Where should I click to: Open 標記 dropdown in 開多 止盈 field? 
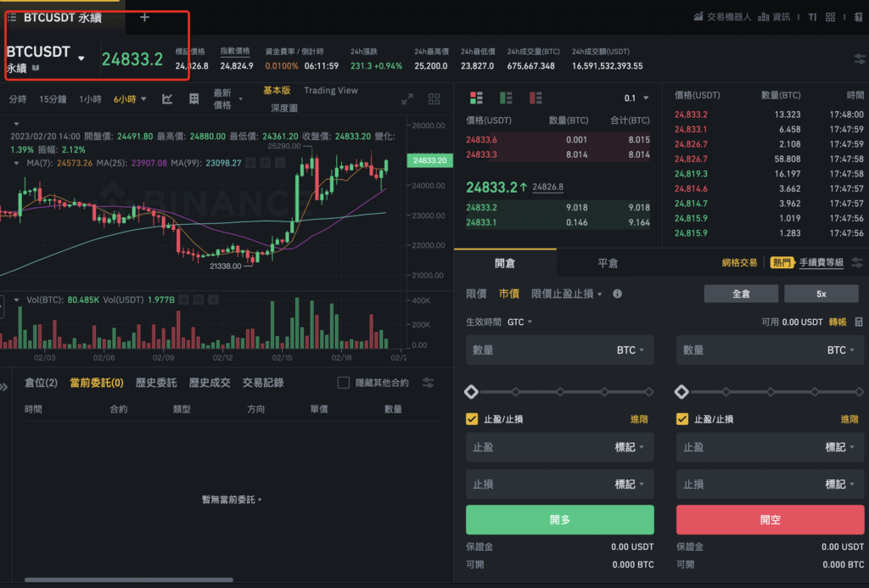(630, 447)
